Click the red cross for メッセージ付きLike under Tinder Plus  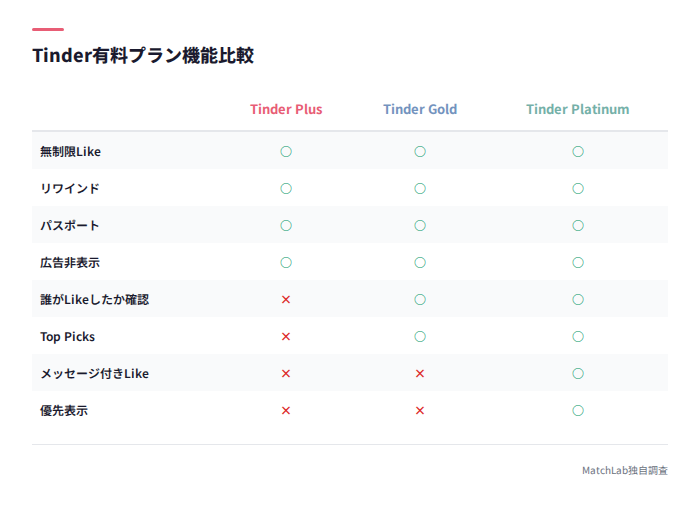point(286,374)
